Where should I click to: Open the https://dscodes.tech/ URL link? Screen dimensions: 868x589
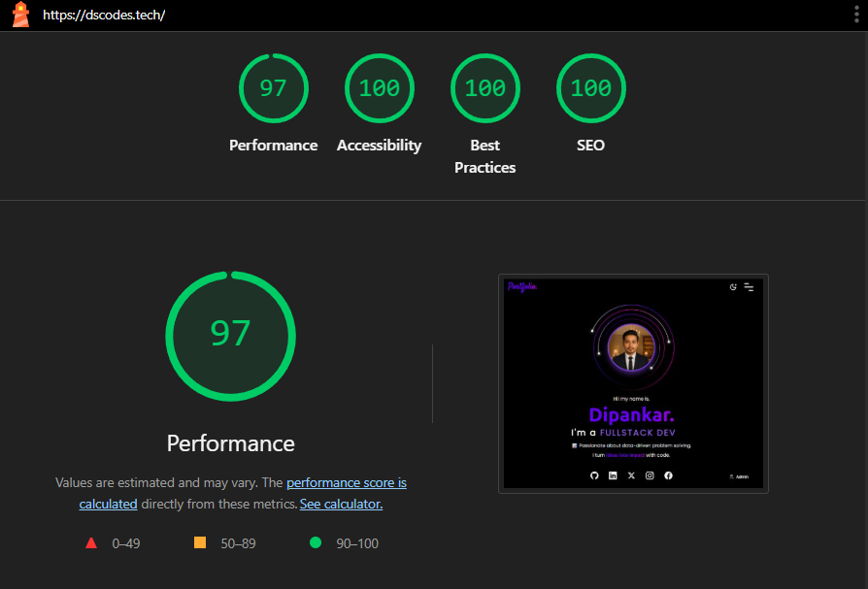click(x=104, y=15)
